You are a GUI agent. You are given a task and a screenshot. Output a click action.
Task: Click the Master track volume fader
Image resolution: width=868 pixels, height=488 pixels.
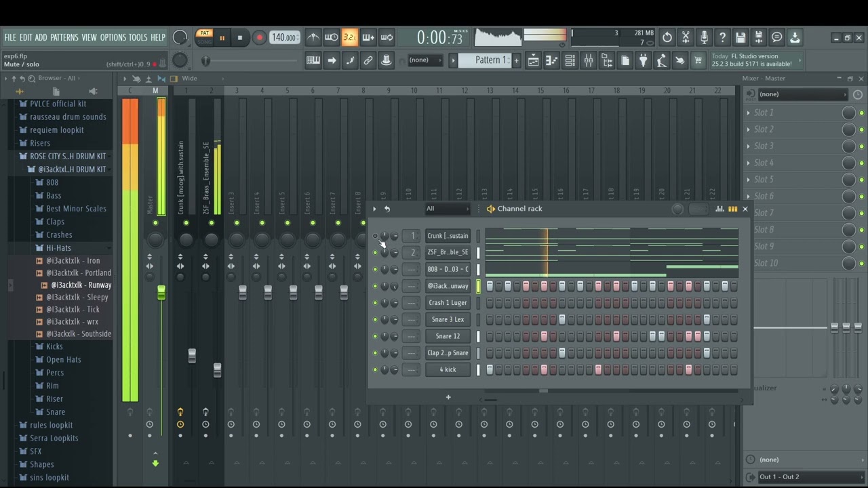point(161,292)
